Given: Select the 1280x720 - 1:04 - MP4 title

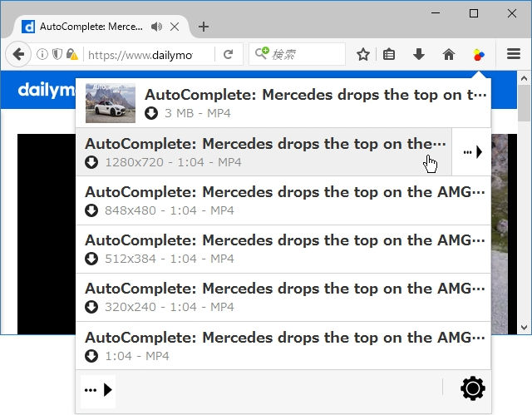Looking at the screenshot, I should (x=265, y=144).
